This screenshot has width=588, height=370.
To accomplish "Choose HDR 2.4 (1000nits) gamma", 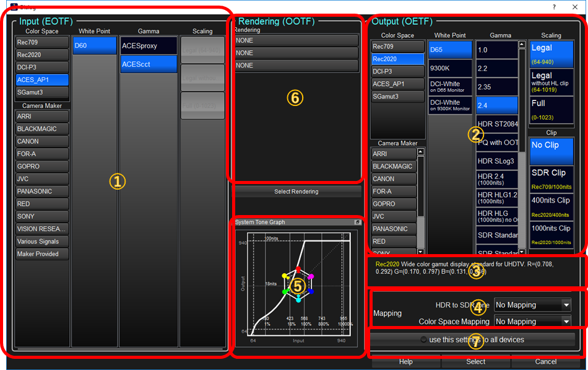I will (x=497, y=179).
